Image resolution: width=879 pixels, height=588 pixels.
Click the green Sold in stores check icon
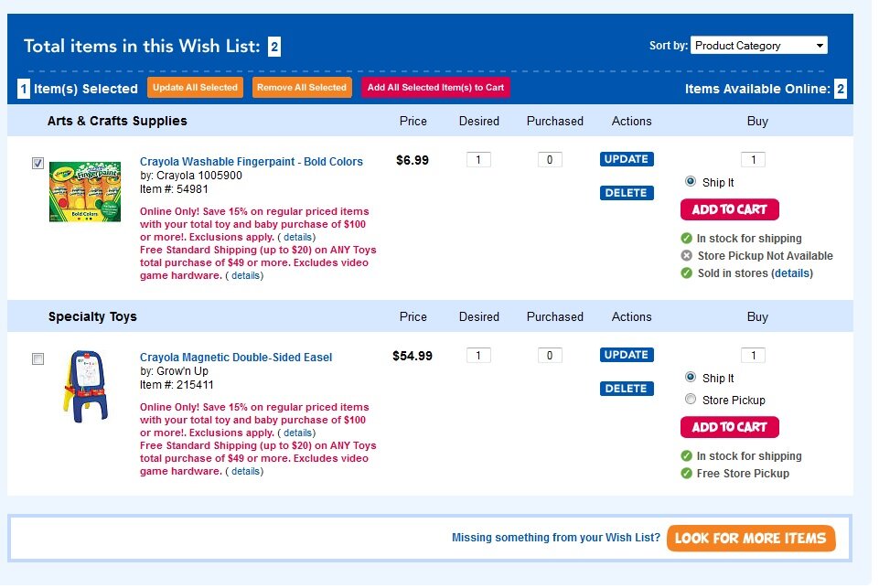[x=686, y=273]
